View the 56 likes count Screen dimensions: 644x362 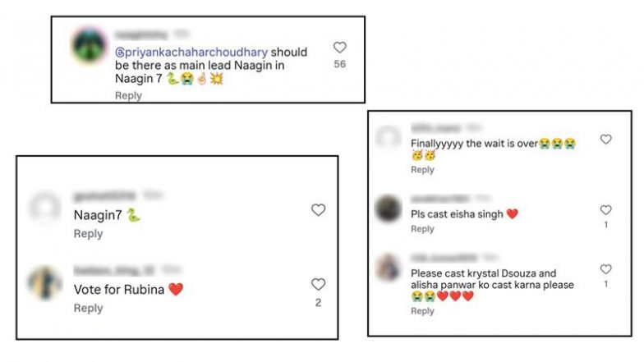tap(339, 64)
